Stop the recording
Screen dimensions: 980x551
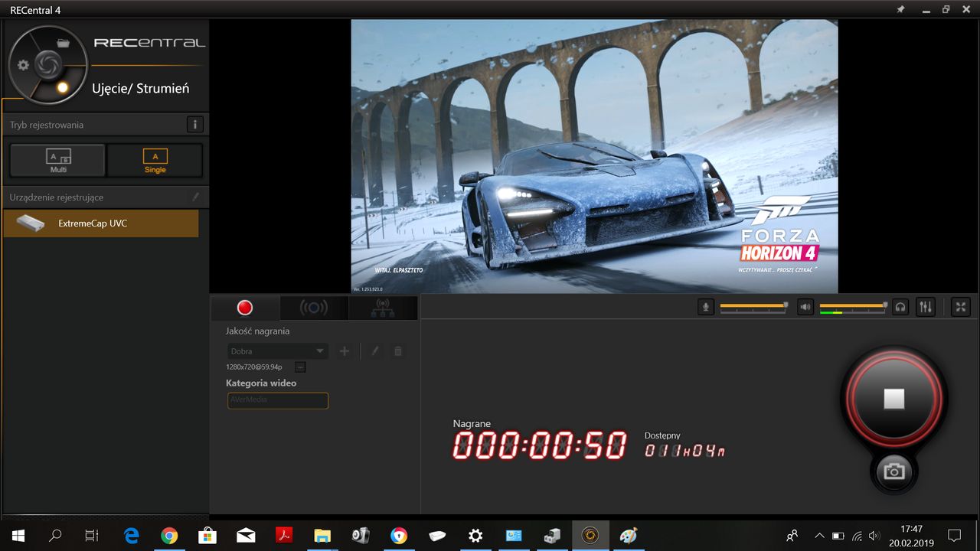click(x=894, y=399)
